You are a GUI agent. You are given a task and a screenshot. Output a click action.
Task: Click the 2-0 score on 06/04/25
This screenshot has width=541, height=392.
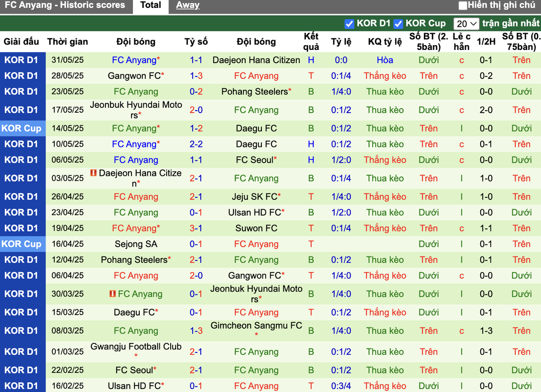196,275
